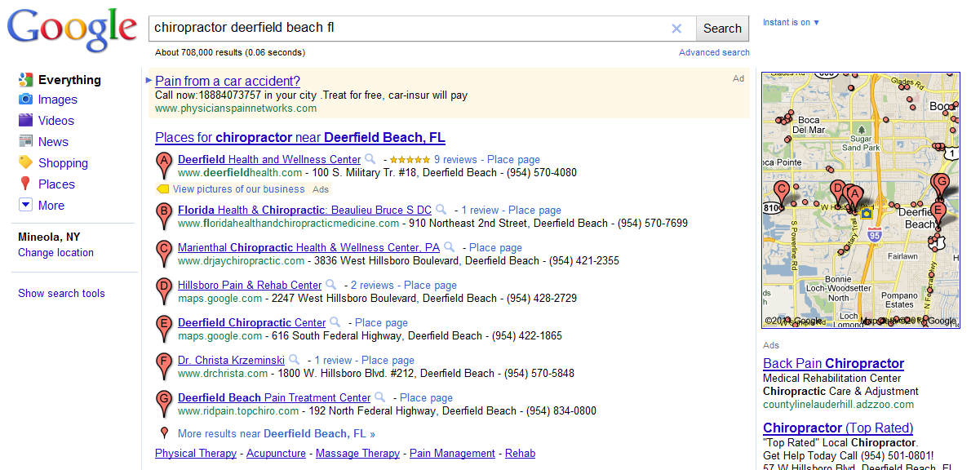This screenshot has width=980, height=470.
Task: Expand the ad arrow beside Pain from a car accident
Action: pos(149,80)
